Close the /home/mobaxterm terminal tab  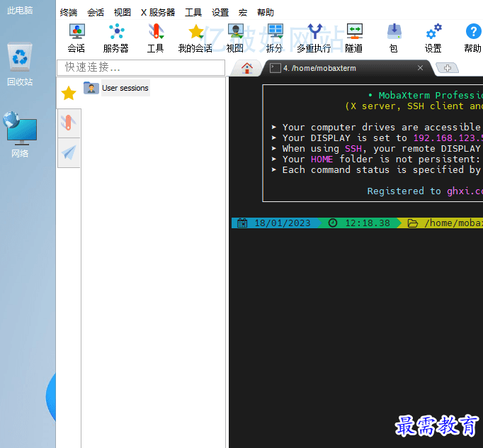420,68
